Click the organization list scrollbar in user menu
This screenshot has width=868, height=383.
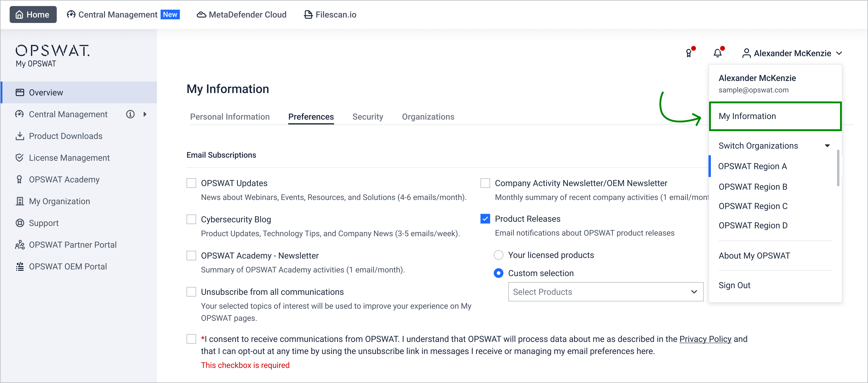coord(838,168)
